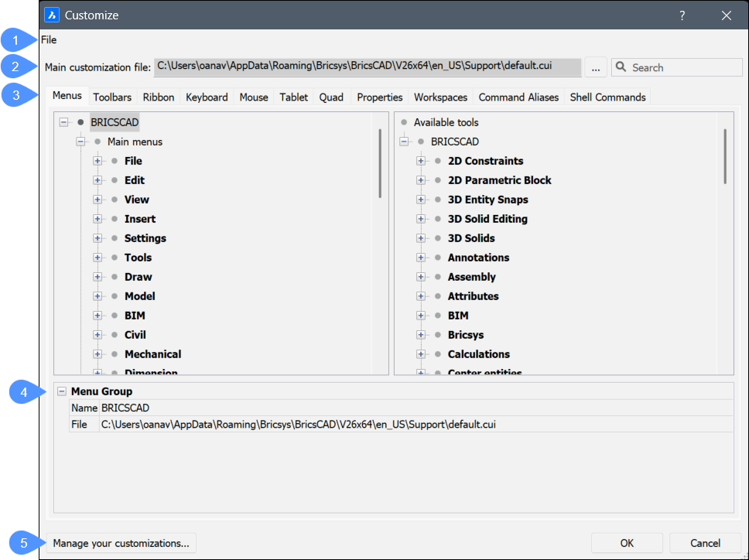Confirm with the OK button

coord(627,543)
